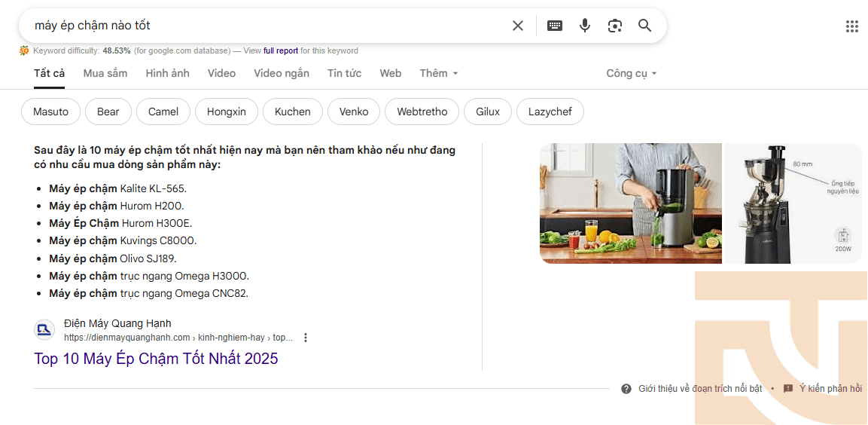
Task: Click the SEO extension icon beside Keyword difficulty
Action: pyautogui.click(x=24, y=50)
